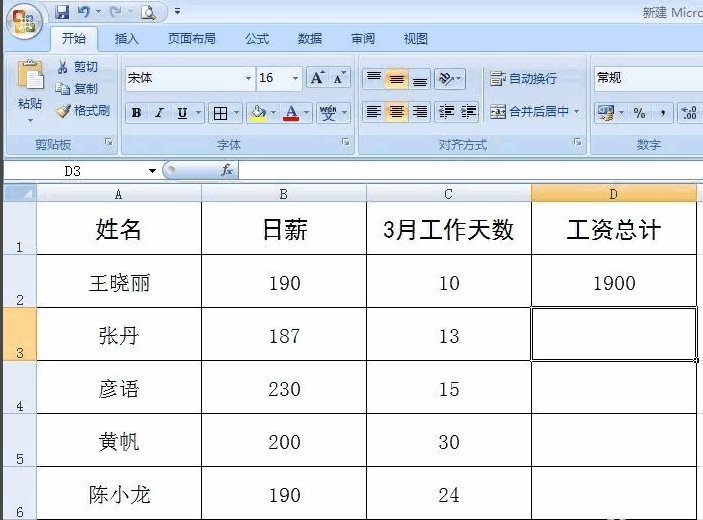Open the font size 16 dropdown
Screen dimensions: 703x520
pyautogui.click(x=295, y=78)
